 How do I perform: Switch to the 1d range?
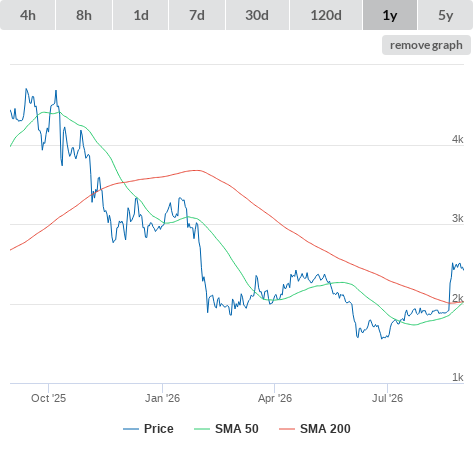click(x=141, y=15)
